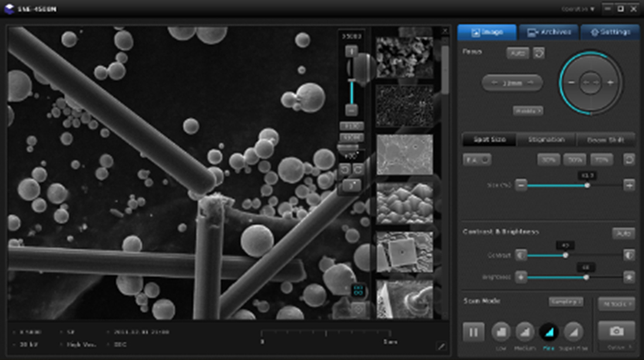
Task: Expand the Wobble option
Action: coord(527,111)
